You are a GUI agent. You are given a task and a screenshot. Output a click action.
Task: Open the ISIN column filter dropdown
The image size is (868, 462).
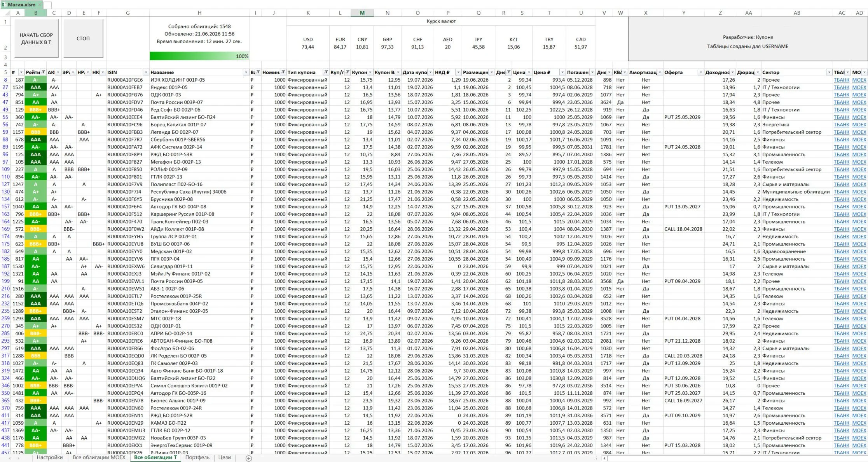146,72
